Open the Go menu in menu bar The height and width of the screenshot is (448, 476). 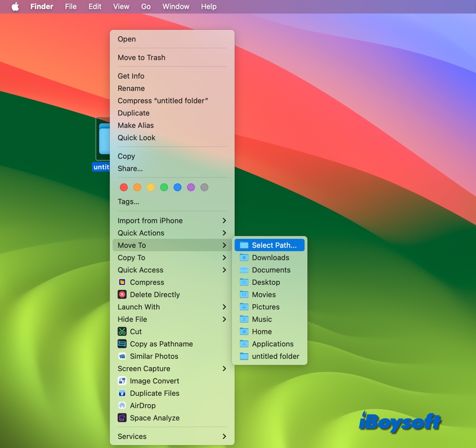[x=145, y=7]
